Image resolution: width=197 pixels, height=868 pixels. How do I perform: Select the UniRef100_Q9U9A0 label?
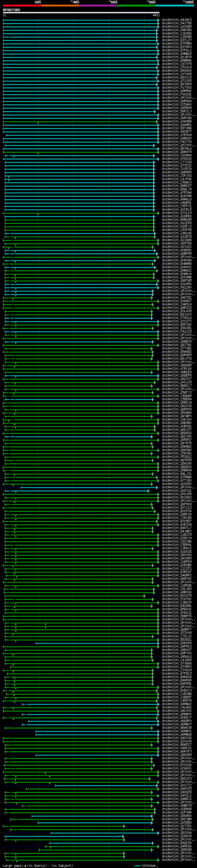pyautogui.click(x=177, y=816)
